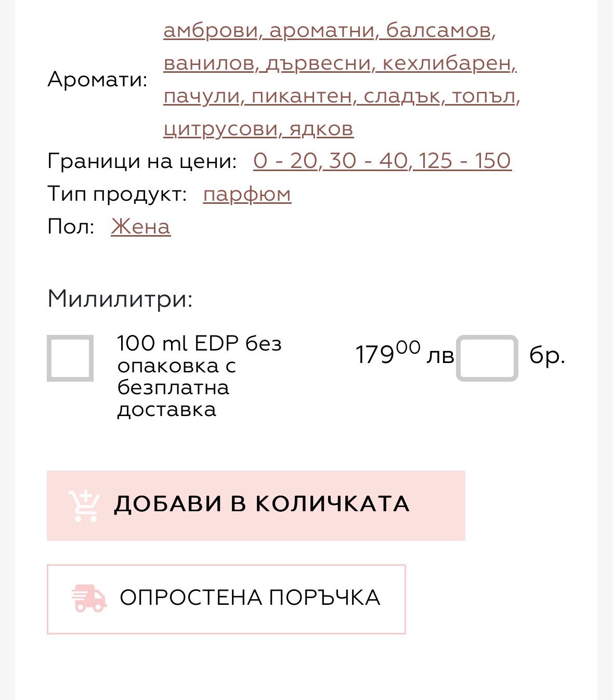Open the амброви aroma link

(x=211, y=30)
